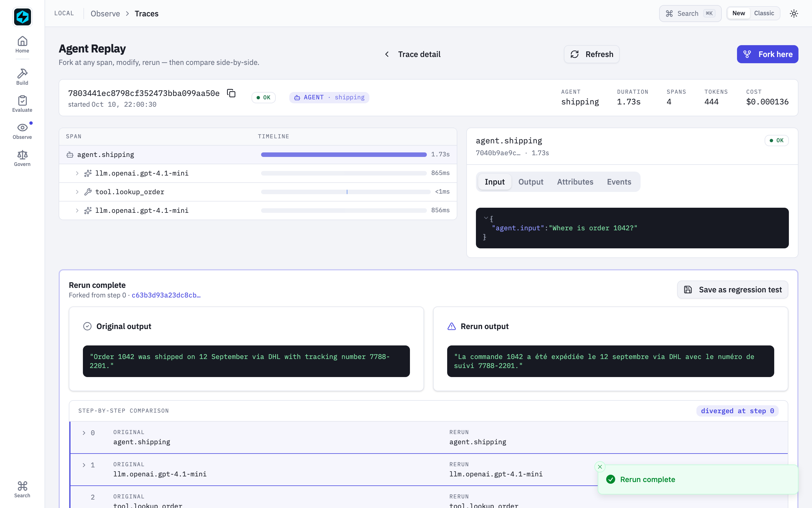Viewport: 812px width, 508px height.
Task: Switch to the Classic UI mode
Action: 764,13
